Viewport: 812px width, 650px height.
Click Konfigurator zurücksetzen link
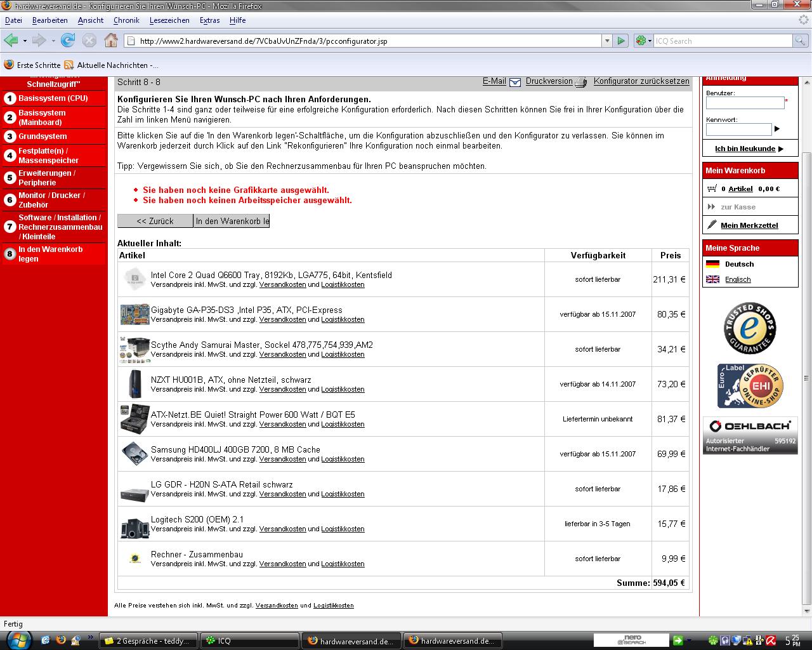641,81
